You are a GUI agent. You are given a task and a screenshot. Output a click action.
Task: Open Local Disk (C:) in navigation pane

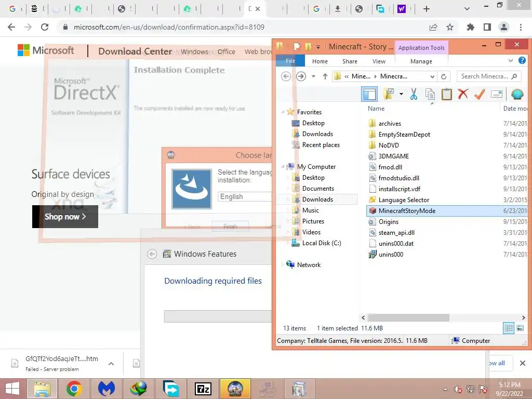click(321, 243)
